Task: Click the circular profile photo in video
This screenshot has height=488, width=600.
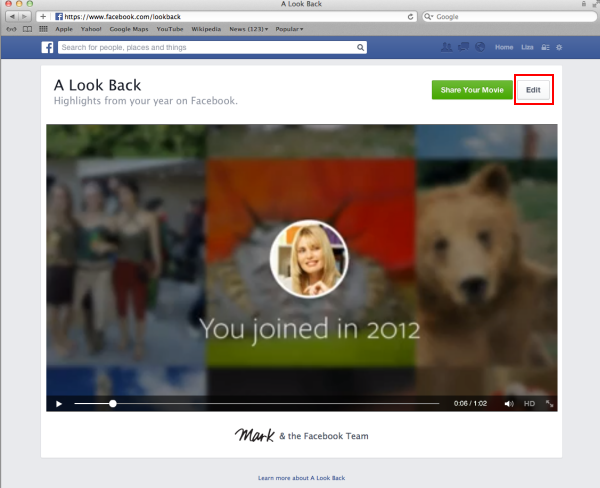Action: [x=309, y=259]
